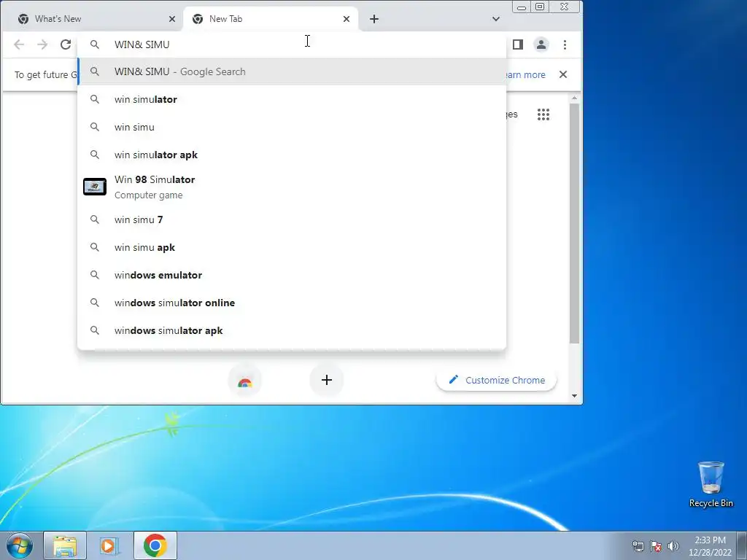Open the Recycle Bin desktop icon

pyautogui.click(x=711, y=484)
